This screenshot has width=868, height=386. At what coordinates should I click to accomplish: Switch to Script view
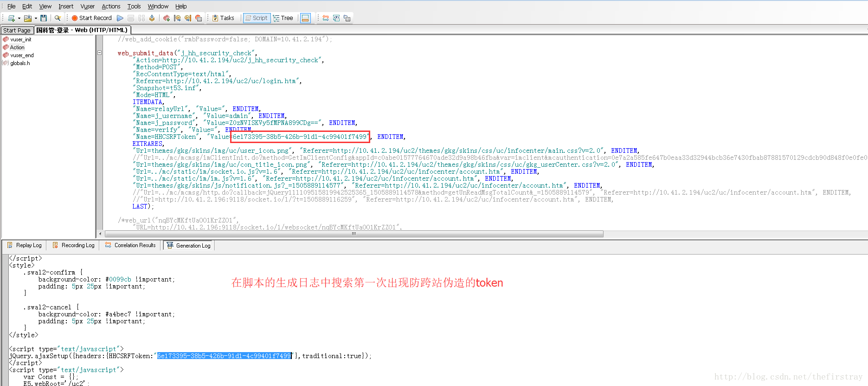[x=257, y=18]
